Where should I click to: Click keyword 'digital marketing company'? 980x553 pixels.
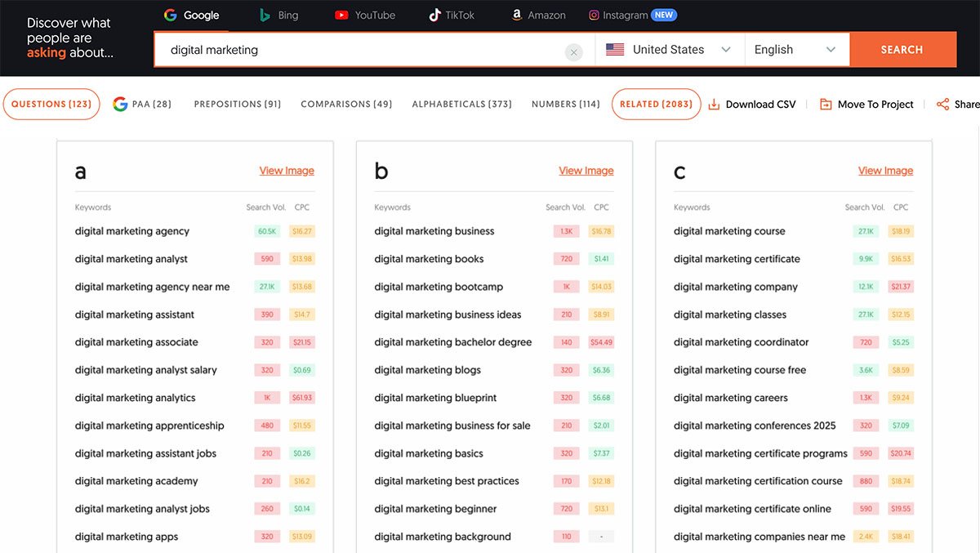736,287
